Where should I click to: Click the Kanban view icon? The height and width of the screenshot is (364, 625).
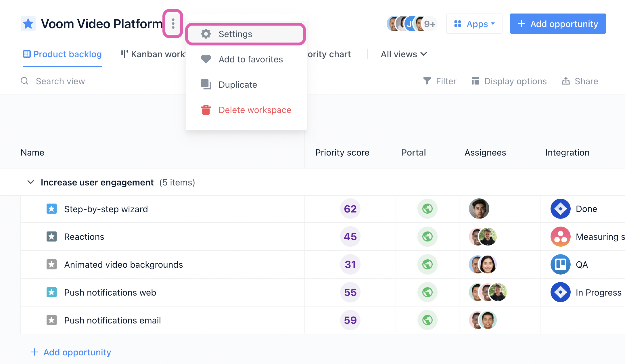click(x=124, y=54)
